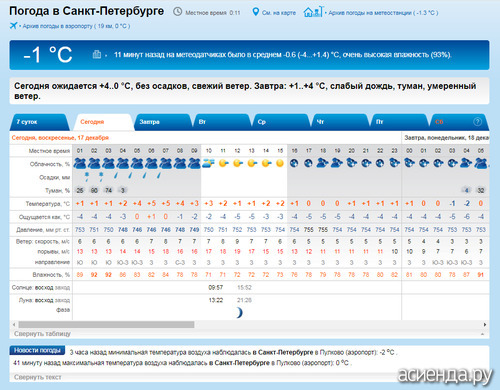Click Сегодня, воскресенье, 17 декабря header
The width and height of the screenshot is (500, 390).
click(60, 138)
